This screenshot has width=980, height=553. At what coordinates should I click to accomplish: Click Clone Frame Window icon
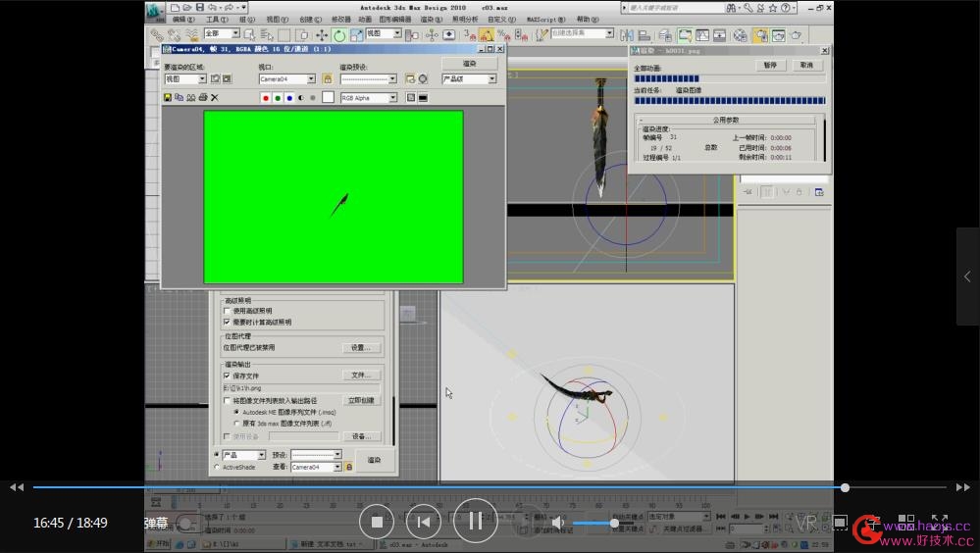pyautogui.click(x=191, y=97)
